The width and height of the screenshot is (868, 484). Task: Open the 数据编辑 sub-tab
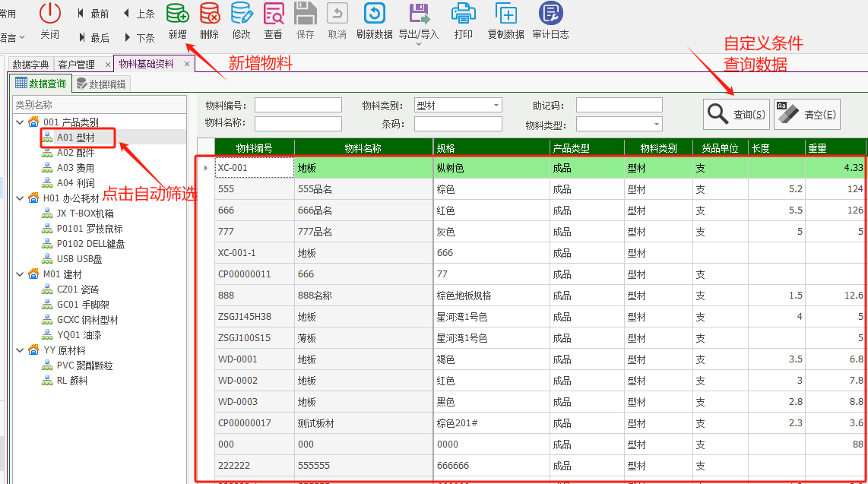[x=101, y=84]
